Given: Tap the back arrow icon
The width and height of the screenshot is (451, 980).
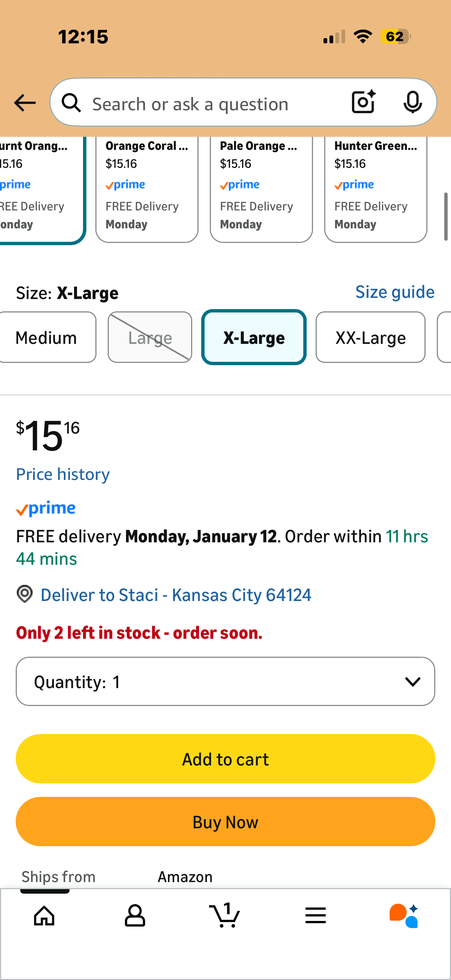Looking at the screenshot, I should 25,103.
